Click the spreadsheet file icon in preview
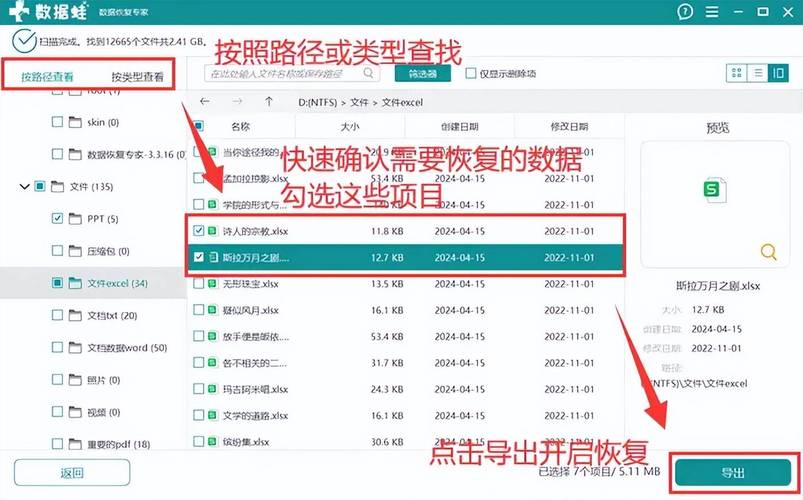The image size is (803, 500). [x=714, y=190]
